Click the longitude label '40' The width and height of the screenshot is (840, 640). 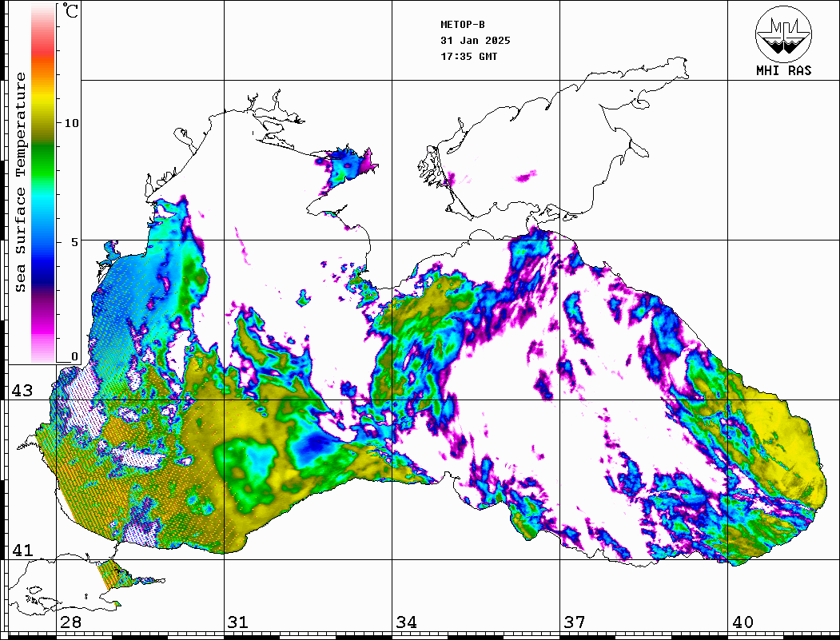tap(742, 622)
